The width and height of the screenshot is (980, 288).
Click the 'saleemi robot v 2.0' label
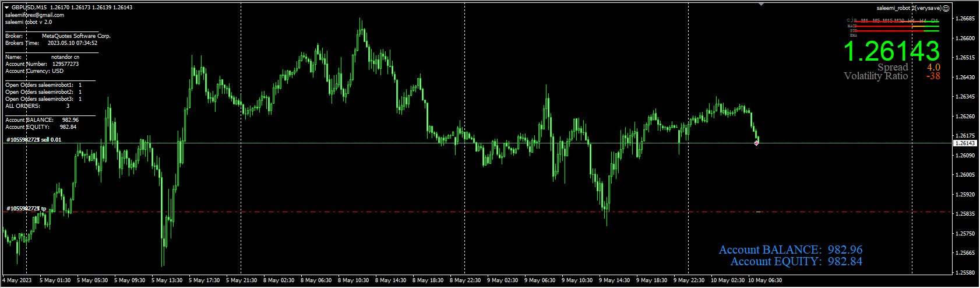pos(29,22)
